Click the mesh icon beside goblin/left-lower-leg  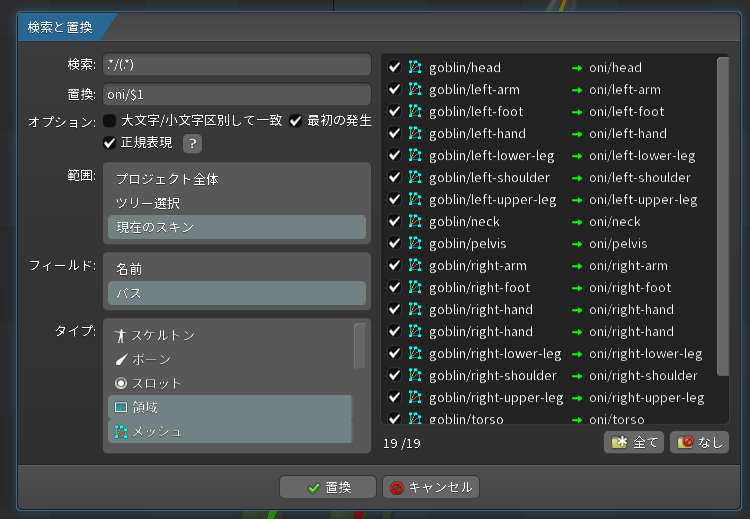point(415,155)
